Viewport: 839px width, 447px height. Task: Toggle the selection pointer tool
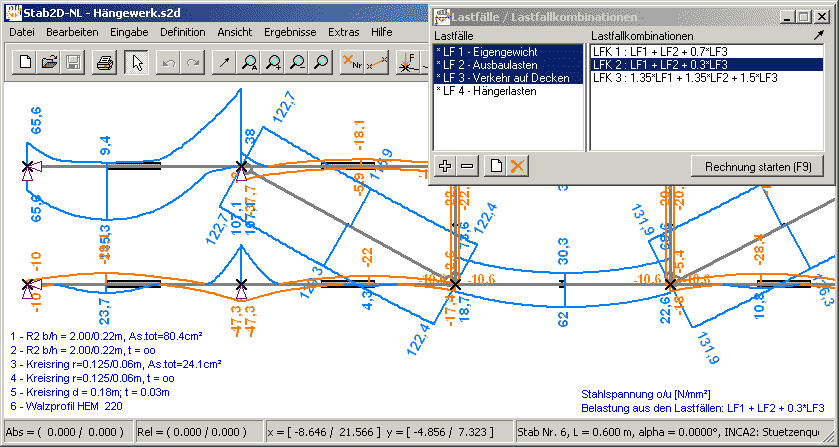[137, 63]
